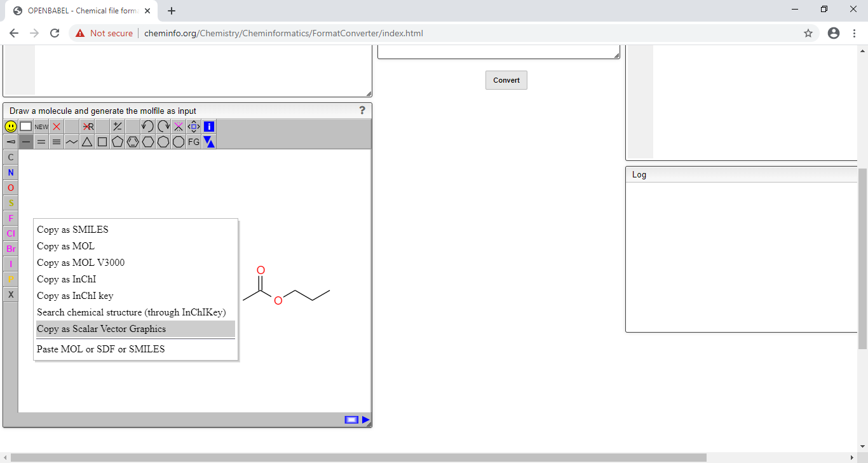Click the blue rectangle button in editor corner
Screen dimensions: 868x463
[351, 420]
